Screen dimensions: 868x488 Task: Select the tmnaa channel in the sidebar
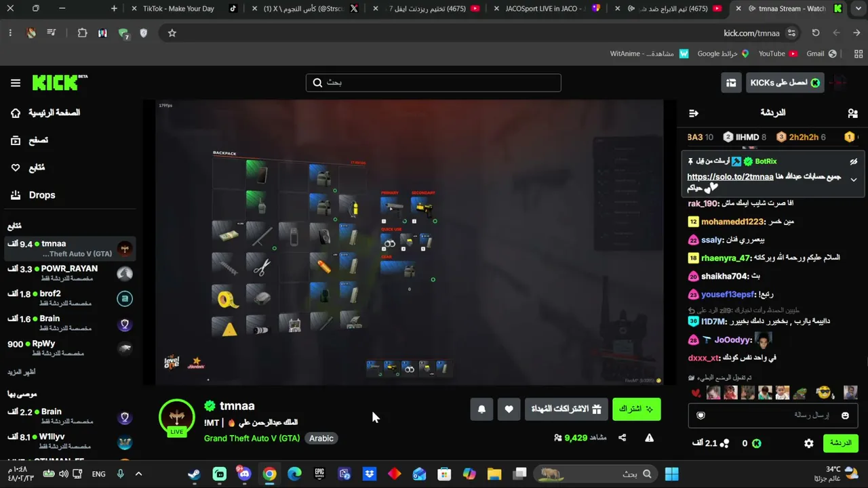coord(70,249)
